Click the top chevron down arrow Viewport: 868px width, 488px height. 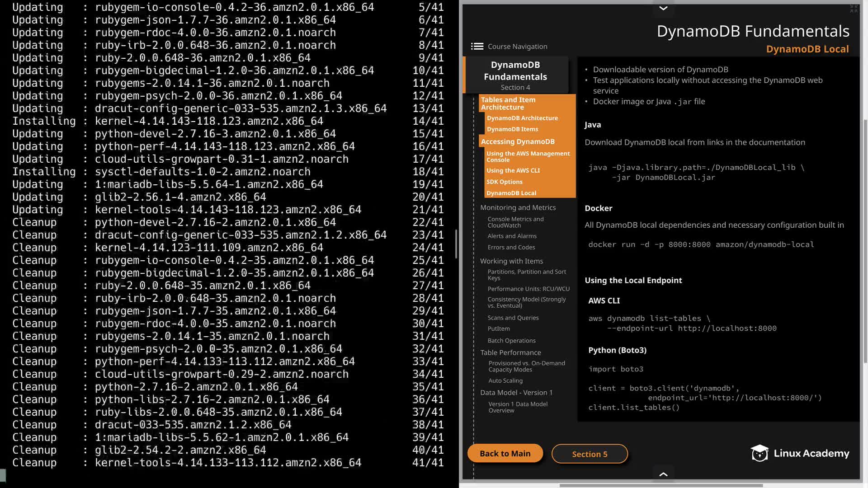click(x=663, y=8)
